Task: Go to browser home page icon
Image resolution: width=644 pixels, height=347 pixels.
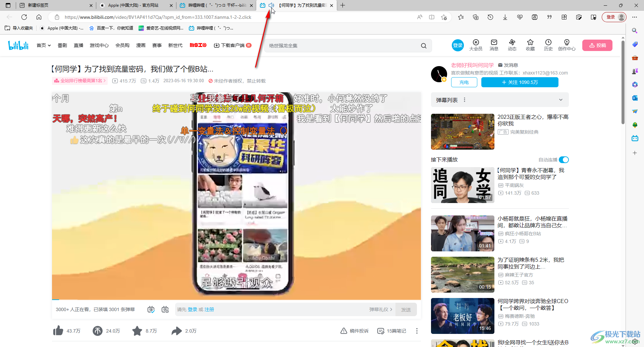Action: coord(39,17)
